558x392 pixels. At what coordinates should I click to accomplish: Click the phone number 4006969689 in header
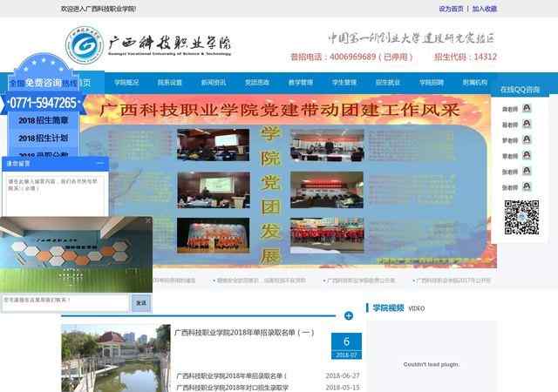(352, 57)
